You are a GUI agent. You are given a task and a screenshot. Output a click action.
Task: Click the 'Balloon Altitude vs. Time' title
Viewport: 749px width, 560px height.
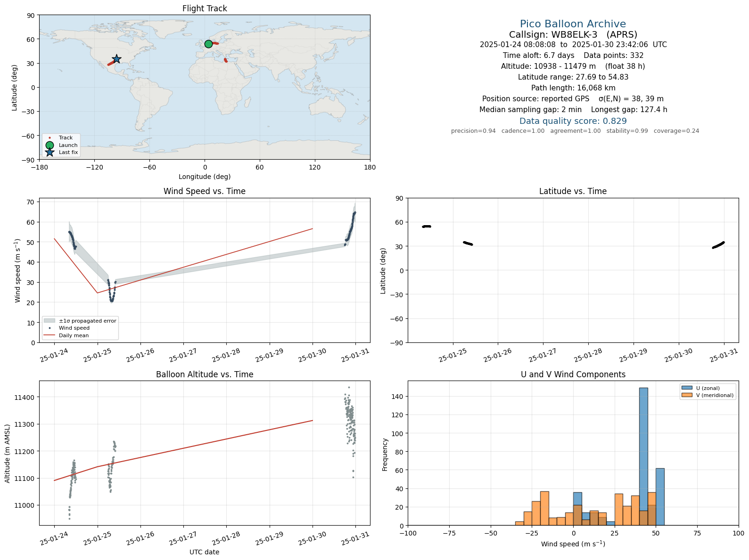point(205,374)
